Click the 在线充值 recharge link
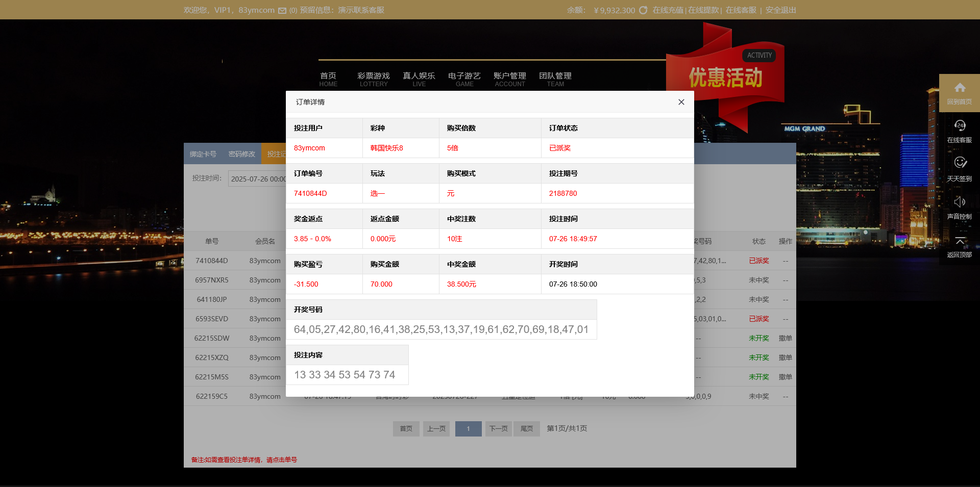The image size is (980, 487). point(668,10)
